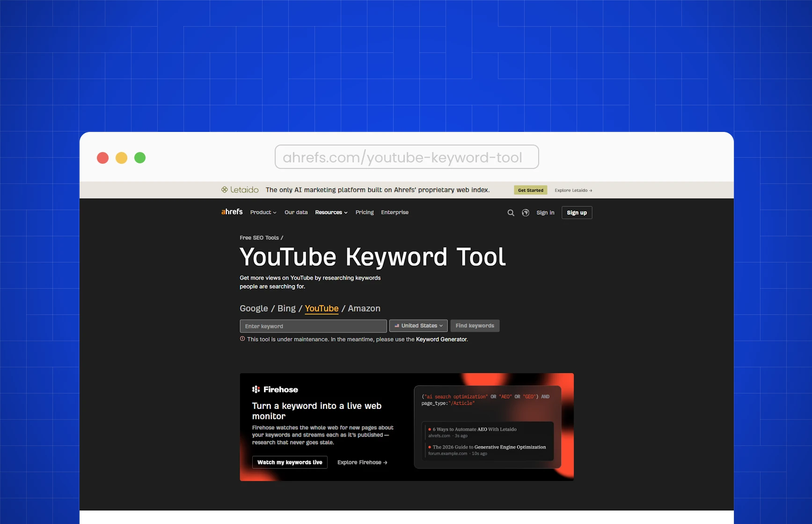This screenshot has width=812, height=524.
Task: Click the Letaido logo in banner
Action: [x=240, y=189]
